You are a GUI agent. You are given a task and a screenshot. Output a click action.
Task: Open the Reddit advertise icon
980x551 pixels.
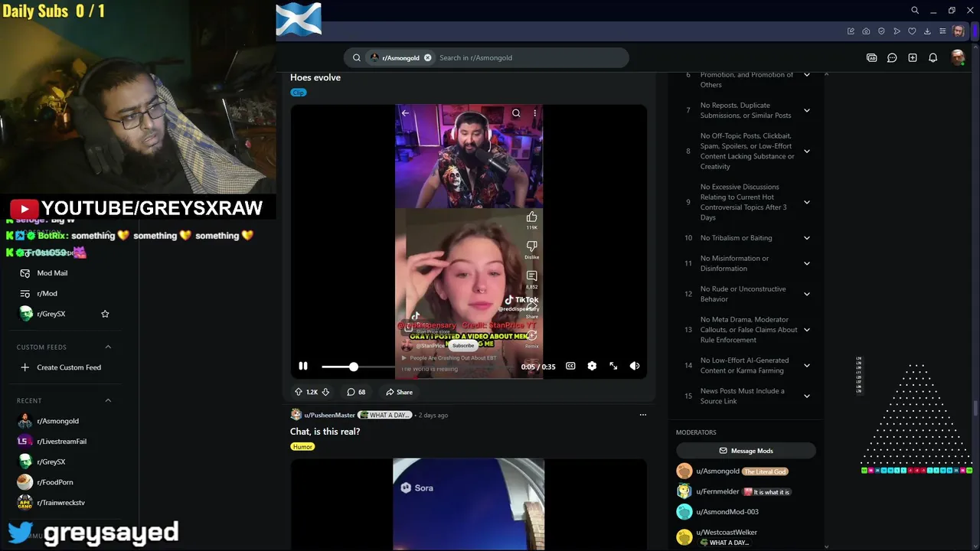point(871,57)
